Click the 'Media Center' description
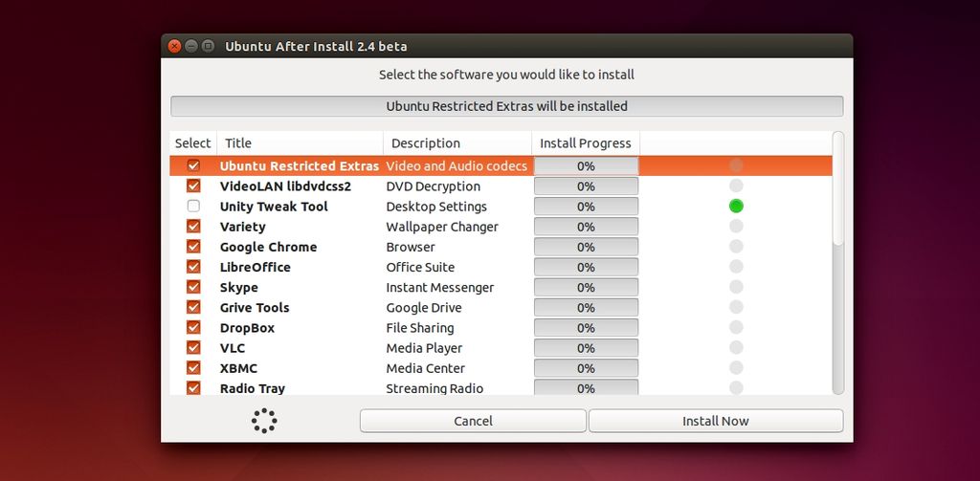Image resolution: width=980 pixels, height=481 pixels. (426, 368)
